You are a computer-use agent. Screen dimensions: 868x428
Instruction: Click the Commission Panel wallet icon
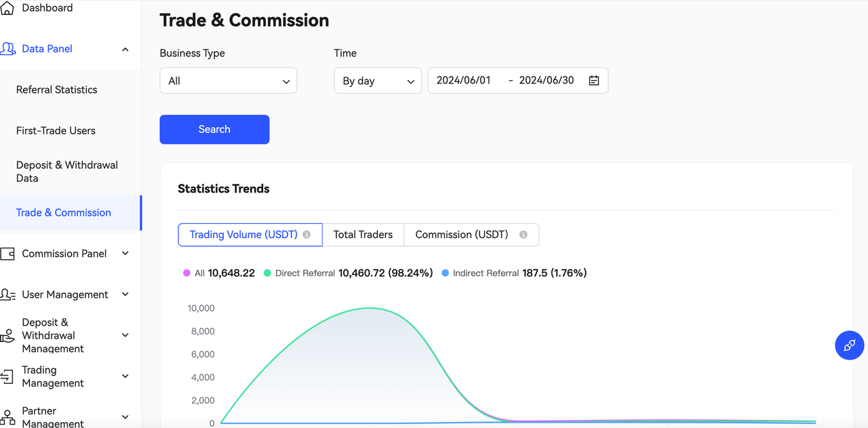(x=7, y=254)
